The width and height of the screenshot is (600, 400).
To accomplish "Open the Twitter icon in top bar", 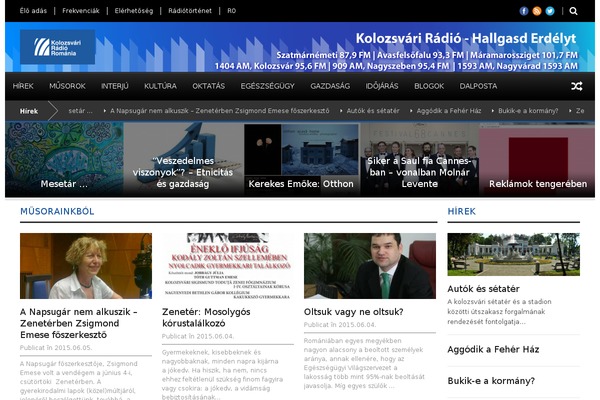I will pos(550,11).
